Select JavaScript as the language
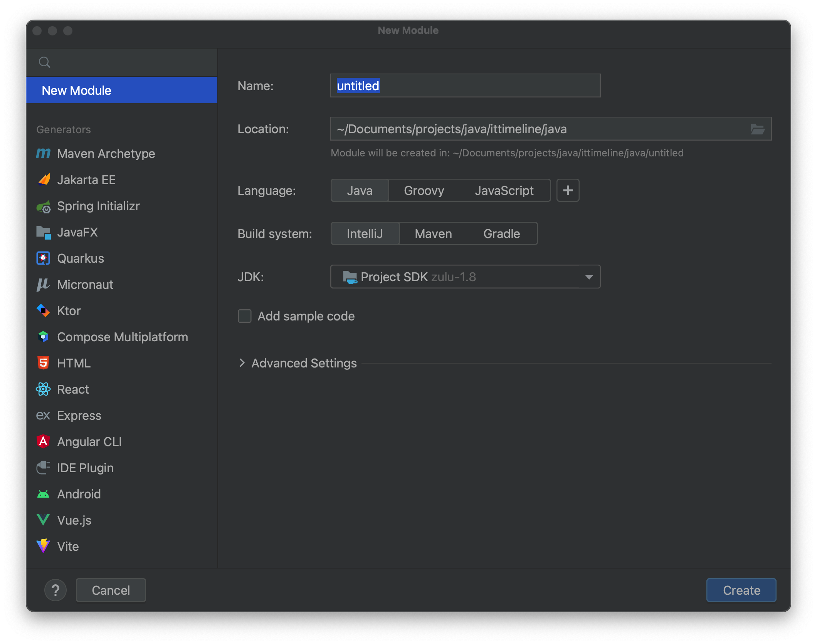This screenshot has height=644, width=817. pos(504,190)
